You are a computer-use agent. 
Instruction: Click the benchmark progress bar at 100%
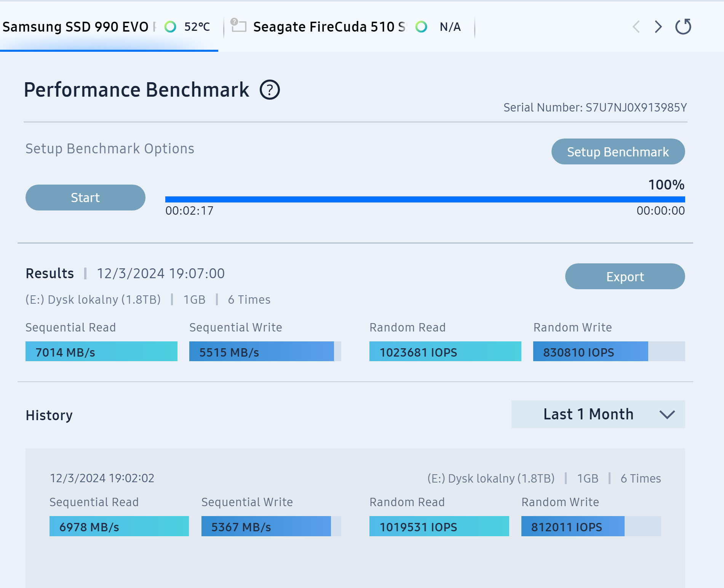click(425, 199)
